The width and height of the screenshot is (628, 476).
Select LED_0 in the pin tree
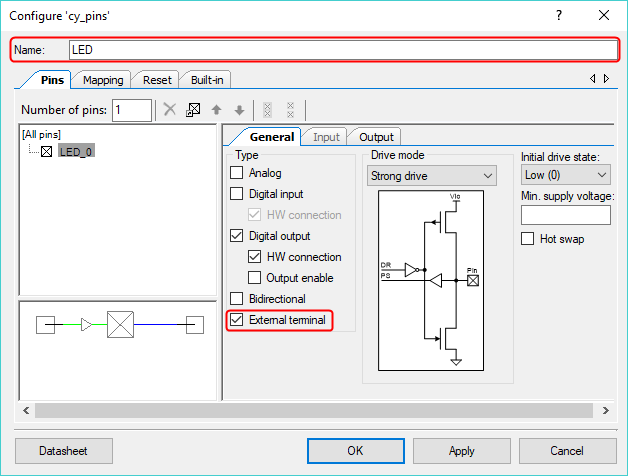click(x=76, y=152)
